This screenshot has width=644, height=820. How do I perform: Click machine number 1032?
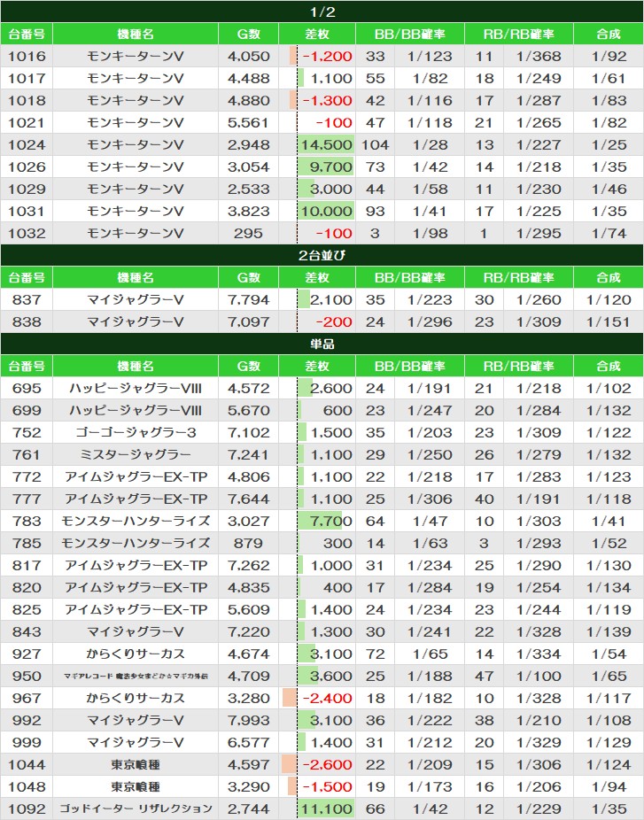click(x=27, y=233)
